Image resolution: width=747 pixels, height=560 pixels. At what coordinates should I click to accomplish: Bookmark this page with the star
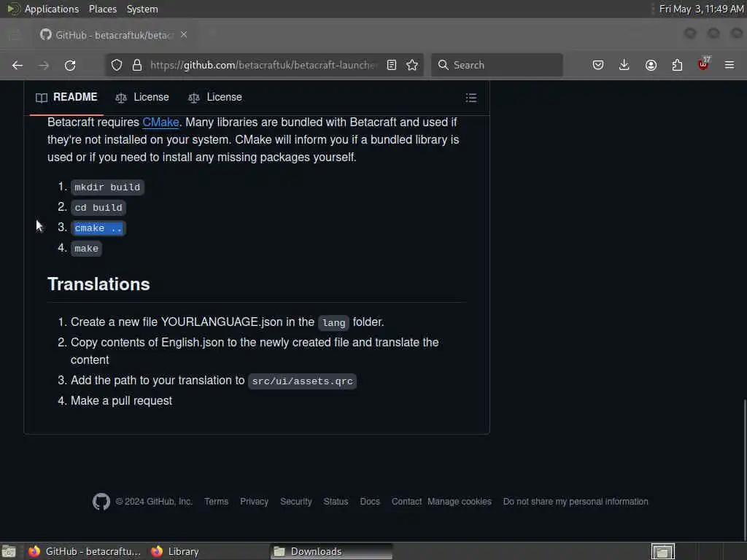click(x=413, y=65)
